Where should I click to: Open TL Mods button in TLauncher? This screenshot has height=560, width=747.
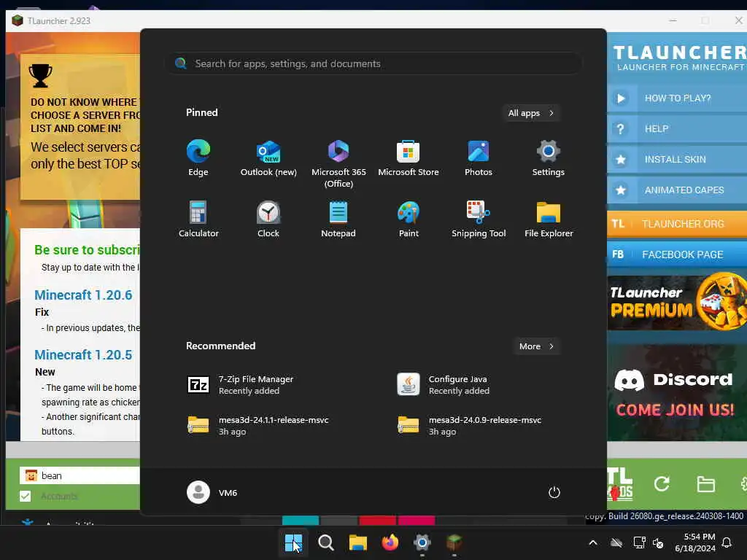[620, 484]
